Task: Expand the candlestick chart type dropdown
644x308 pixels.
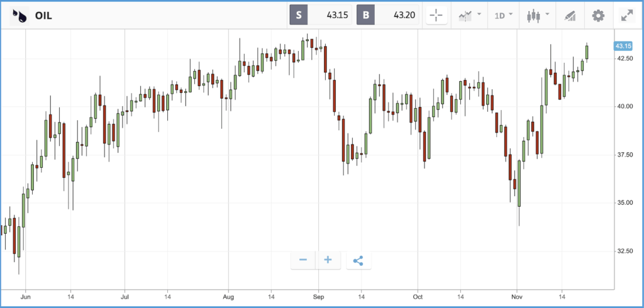Action: [538, 16]
